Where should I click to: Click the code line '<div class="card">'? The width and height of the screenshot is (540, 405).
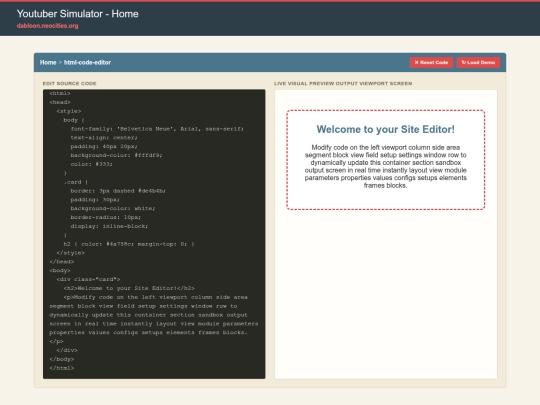[x=88, y=279]
